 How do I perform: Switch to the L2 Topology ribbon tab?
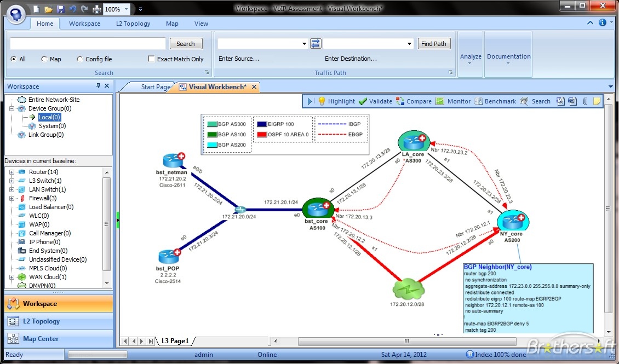point(133,24)
